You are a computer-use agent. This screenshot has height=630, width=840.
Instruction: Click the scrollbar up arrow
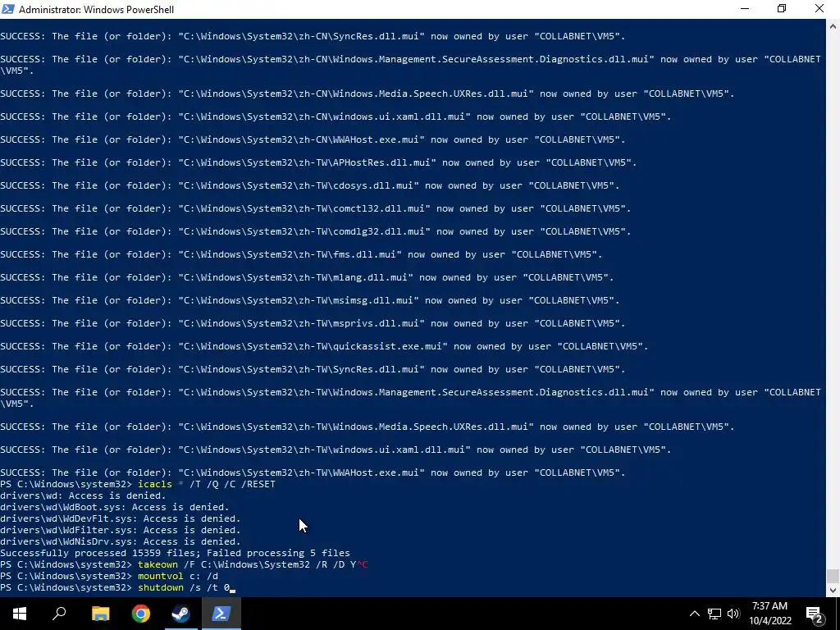pos(833,25)
